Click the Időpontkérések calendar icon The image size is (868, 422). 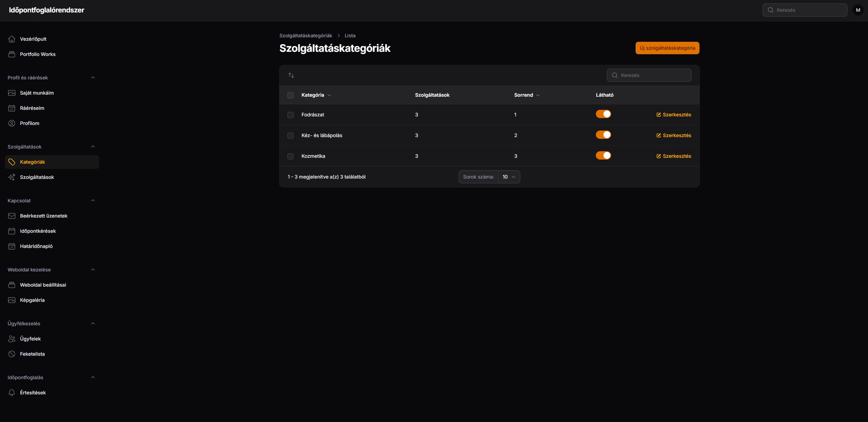12,231
